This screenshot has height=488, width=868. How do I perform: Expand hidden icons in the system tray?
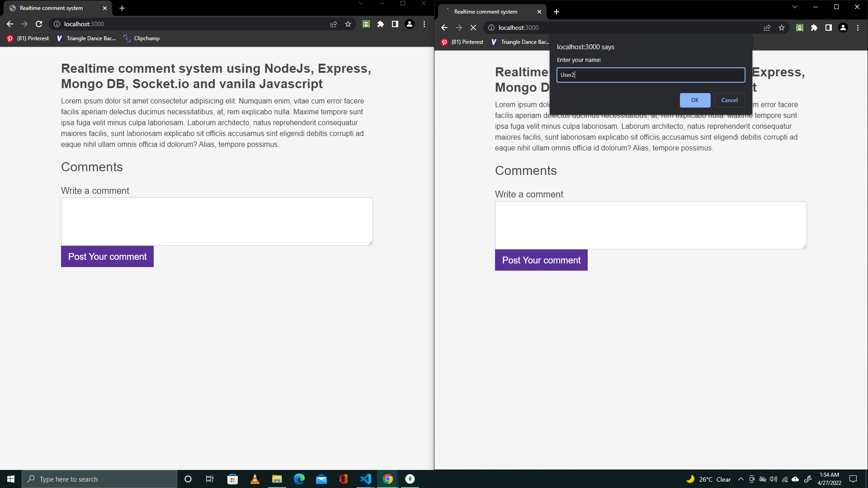[x=741, y=479]
